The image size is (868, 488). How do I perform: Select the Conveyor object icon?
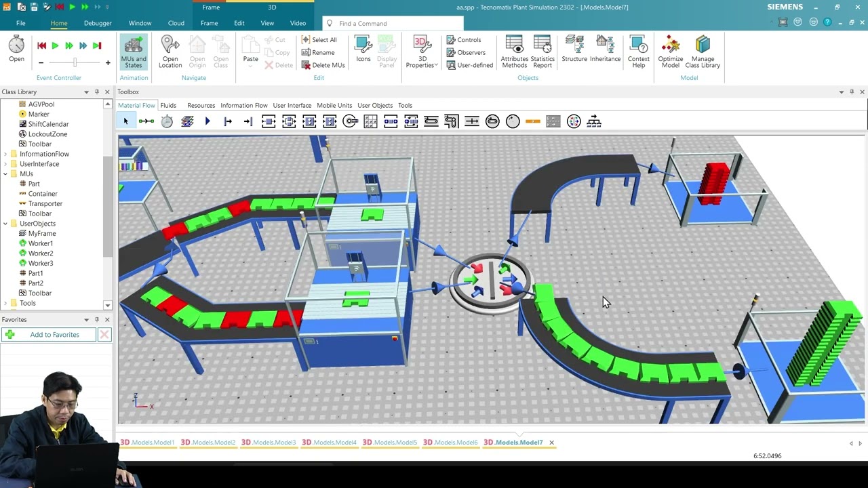pos(431,121)
